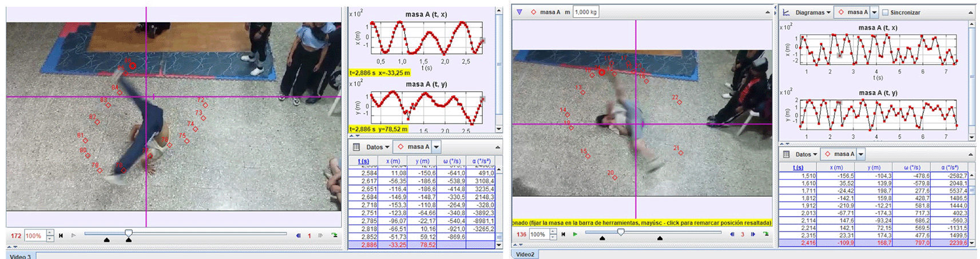Open Datos dropdown in the left data panel
Screen dimensions: 980x259
pos(377,147)
